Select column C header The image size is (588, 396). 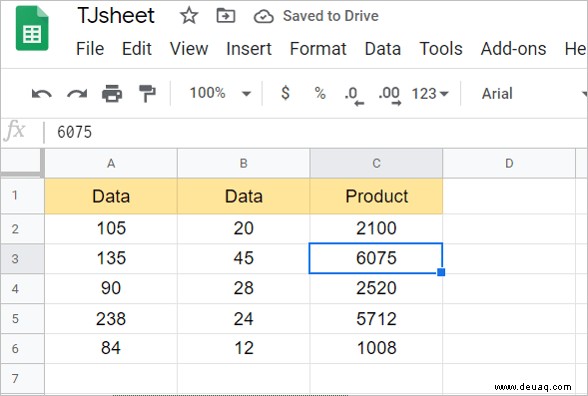pos(376,163)
